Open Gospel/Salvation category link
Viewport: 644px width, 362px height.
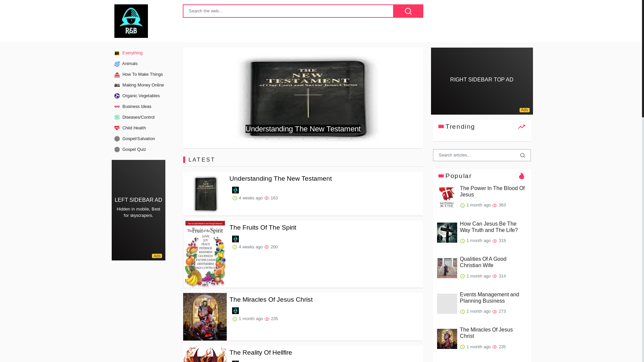[x=139, y=139]
